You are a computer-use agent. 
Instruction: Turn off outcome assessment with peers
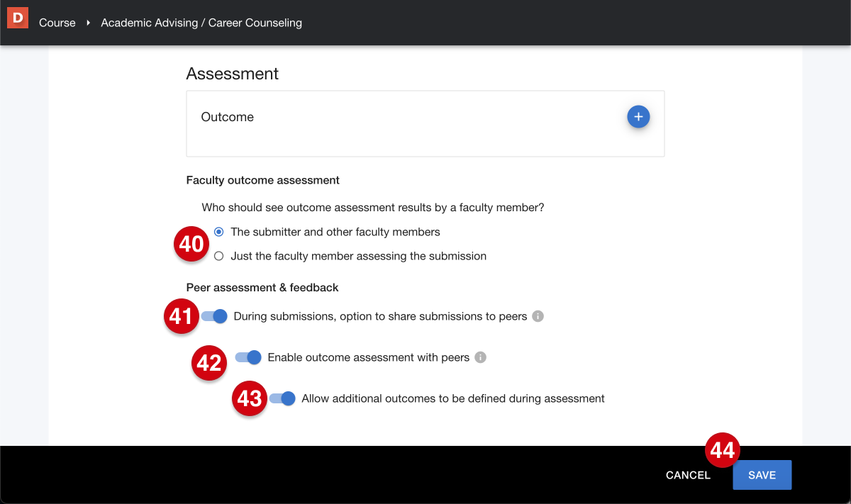pyautogui.click(x=247, y=357)
